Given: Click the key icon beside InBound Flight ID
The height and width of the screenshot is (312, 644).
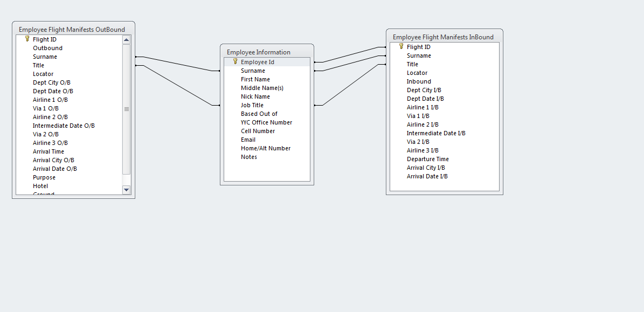Looking at the screenshot, I should (x=401, y=46).
